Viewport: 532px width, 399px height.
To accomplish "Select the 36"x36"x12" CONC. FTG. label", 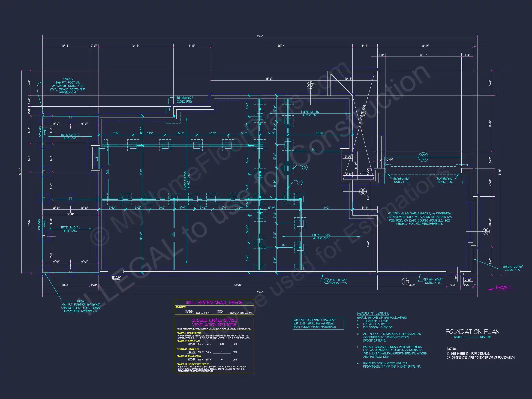I will click(x=184, y=100).
